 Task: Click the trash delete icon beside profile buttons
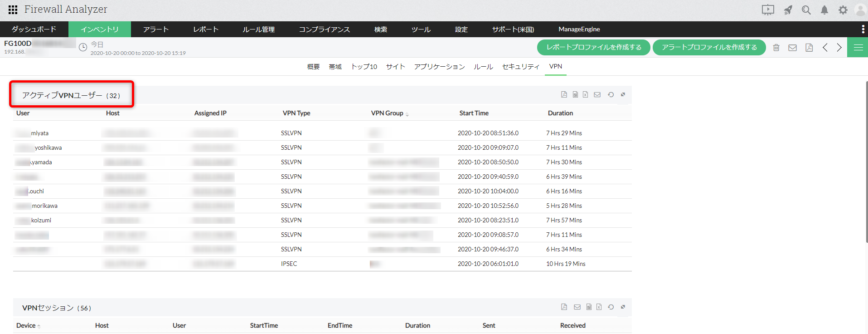click(776, 48)
